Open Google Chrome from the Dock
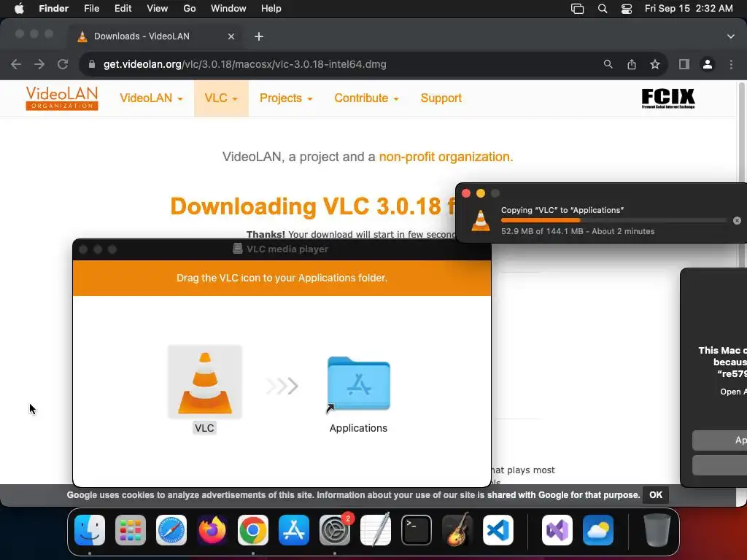This screenshot has height=560, width=747. 253,530
